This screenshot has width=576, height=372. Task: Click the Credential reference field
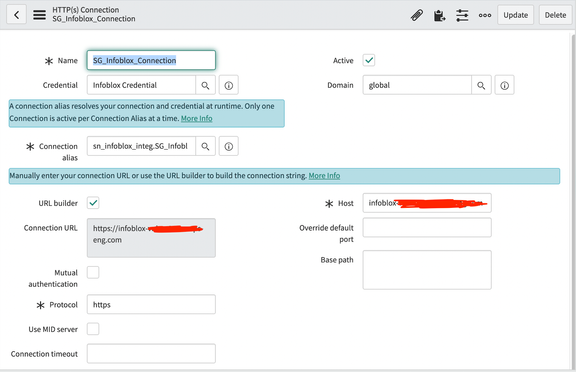click(141, 85)
